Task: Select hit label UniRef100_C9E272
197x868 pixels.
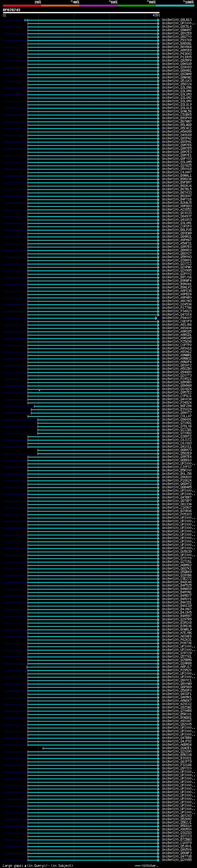Action: pyautogui.click(x=177, y=579)
